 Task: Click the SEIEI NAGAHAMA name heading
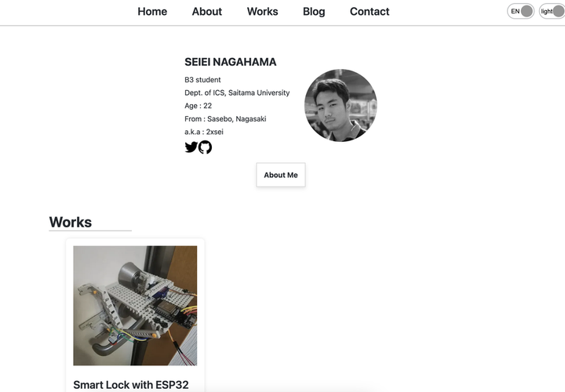[x=231, y=62]
